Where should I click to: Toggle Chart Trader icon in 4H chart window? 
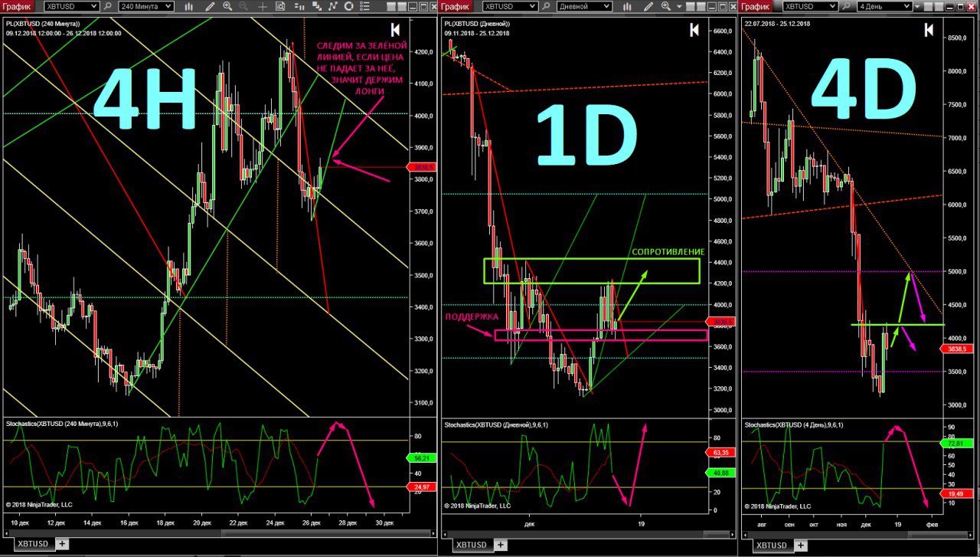(300, 6)
